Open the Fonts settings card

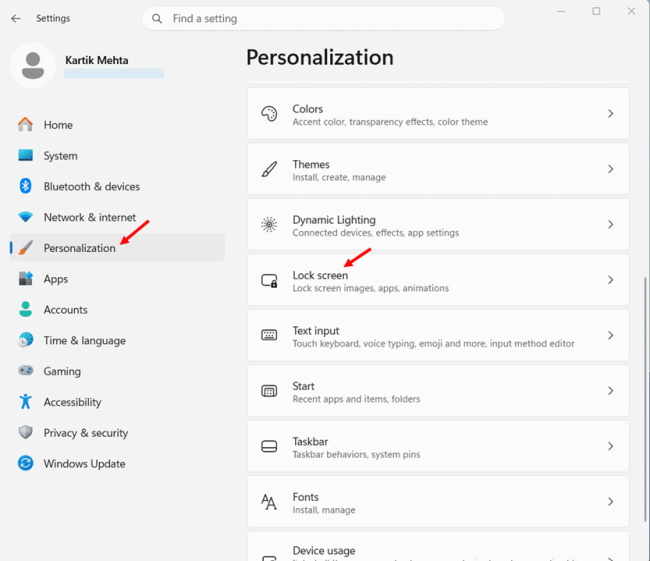(438, 502)
